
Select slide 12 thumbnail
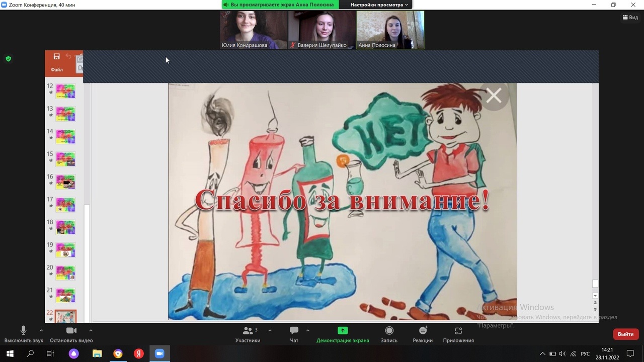(65, 91)
